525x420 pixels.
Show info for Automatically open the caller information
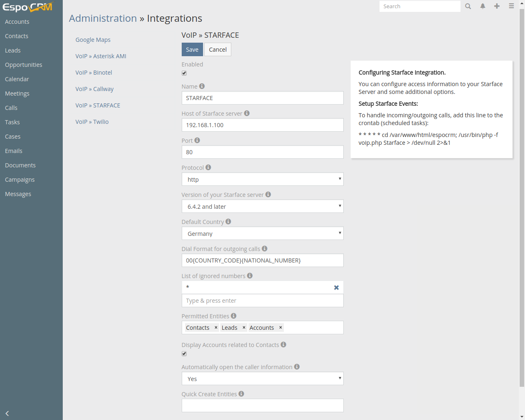(297, 367)
